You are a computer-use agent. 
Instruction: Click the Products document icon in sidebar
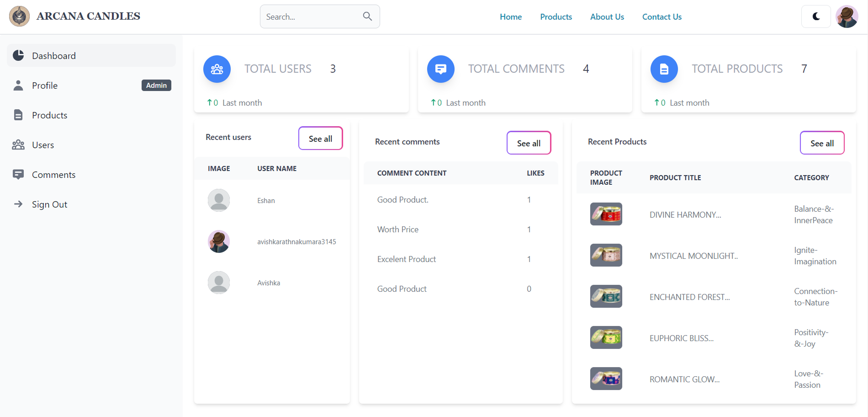(18, 115)
